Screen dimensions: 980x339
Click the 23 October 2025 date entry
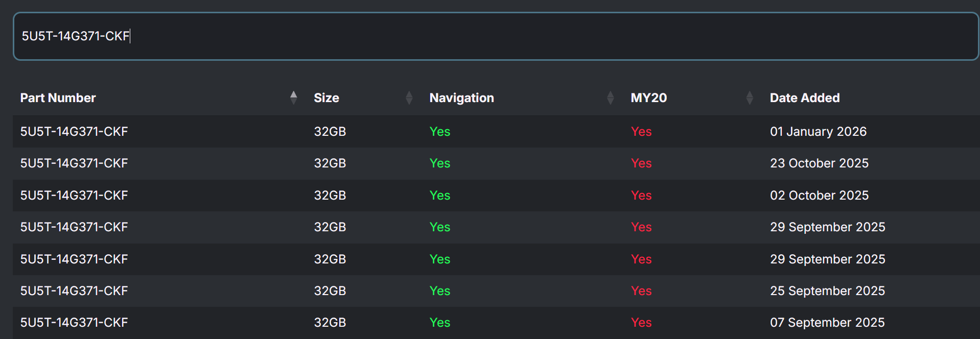tap(819, 163)
